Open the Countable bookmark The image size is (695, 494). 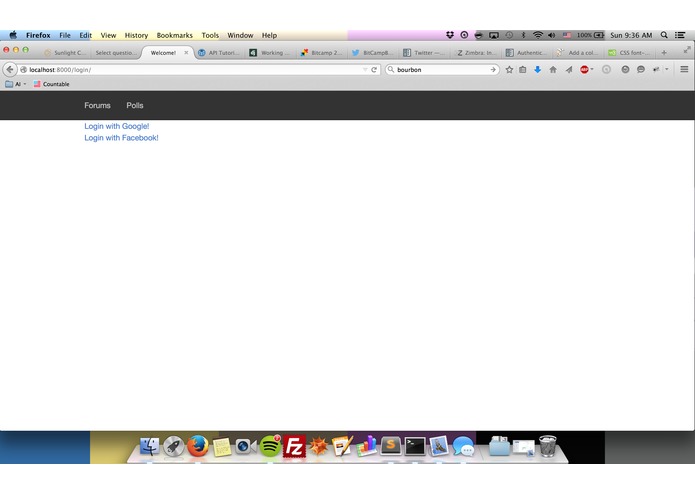coord(51,84)
